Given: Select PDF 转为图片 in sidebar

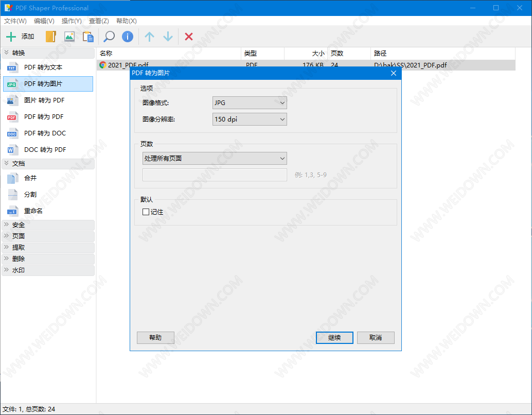Looking at the screenshot, I should point(48,84).
